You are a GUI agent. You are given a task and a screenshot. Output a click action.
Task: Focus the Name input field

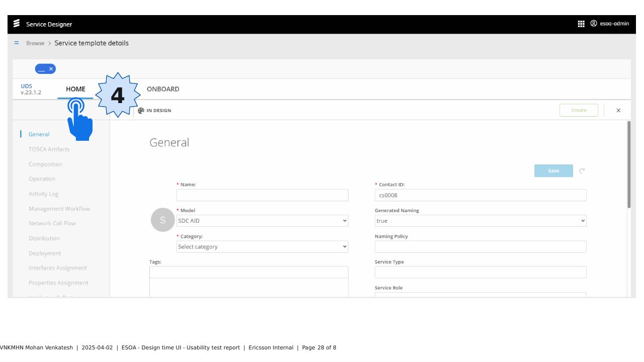tap(262, 195)
